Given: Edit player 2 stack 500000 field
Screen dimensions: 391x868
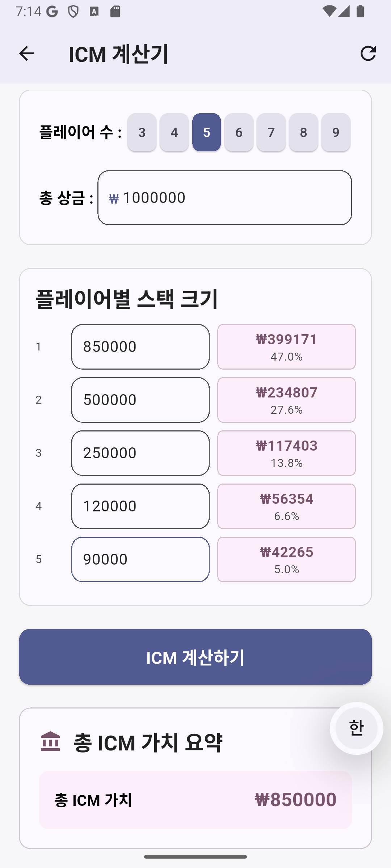Looking at the screenshot, I should tap(140, 400).
